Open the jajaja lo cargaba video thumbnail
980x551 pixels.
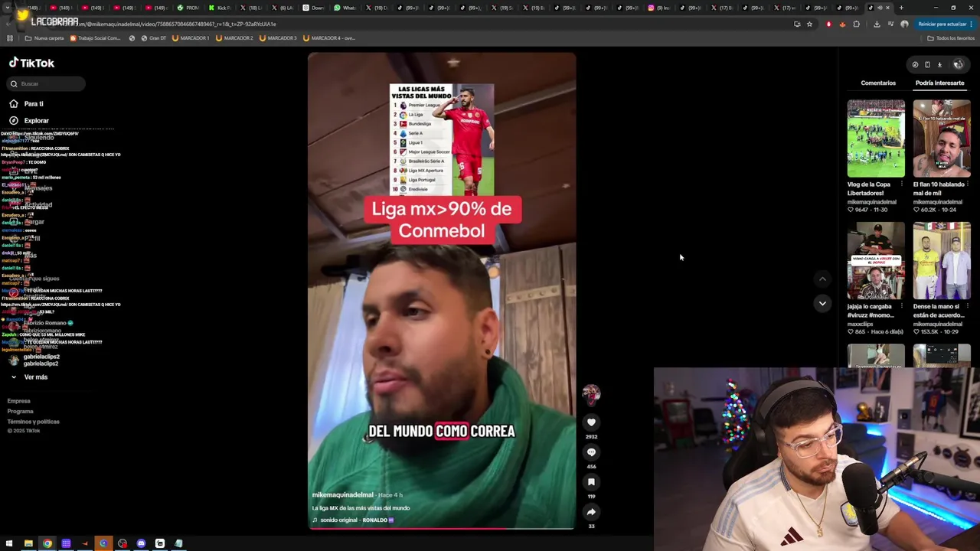click(x=876, y=261)
